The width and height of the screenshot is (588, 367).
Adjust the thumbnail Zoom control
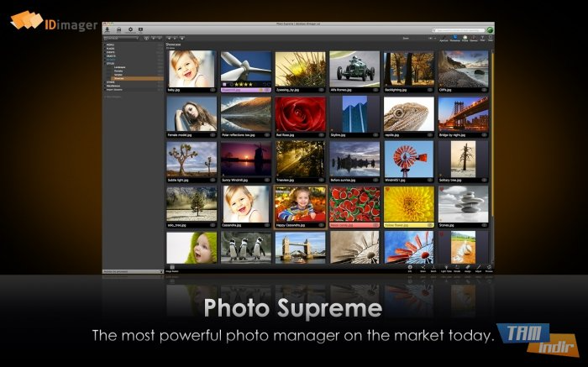pos(433,39)
